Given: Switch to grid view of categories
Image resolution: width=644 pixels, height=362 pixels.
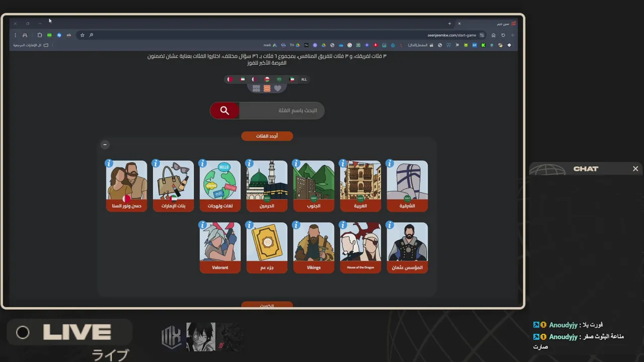Looking at the screenshot, I should click(256, 88).
